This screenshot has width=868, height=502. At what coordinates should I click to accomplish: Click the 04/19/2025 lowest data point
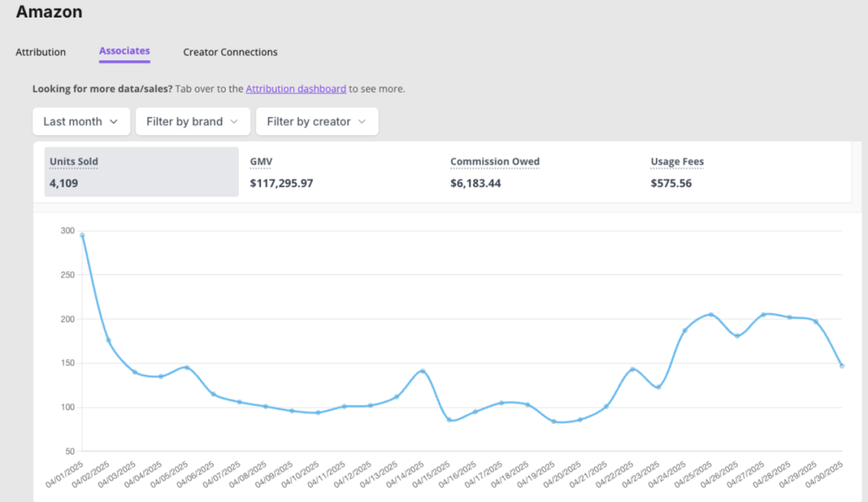tap(554, 422)
